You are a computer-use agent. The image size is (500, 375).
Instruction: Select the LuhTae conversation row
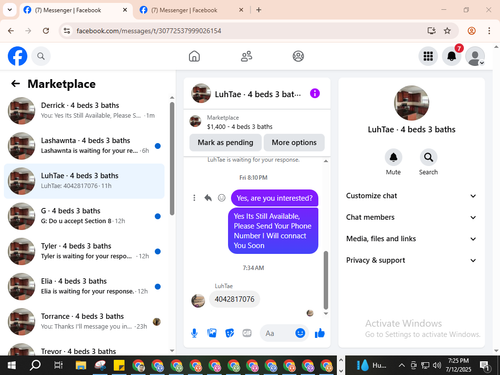84,181
